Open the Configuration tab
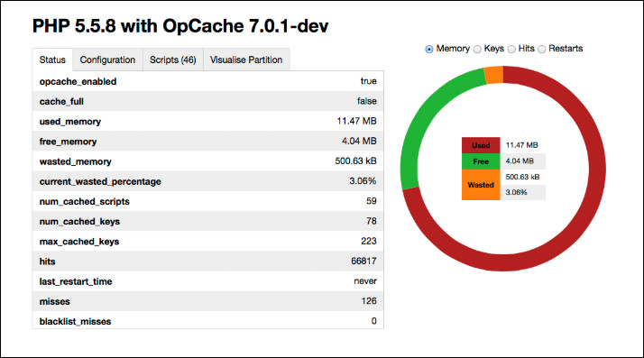644x358 pixels. 107,60
